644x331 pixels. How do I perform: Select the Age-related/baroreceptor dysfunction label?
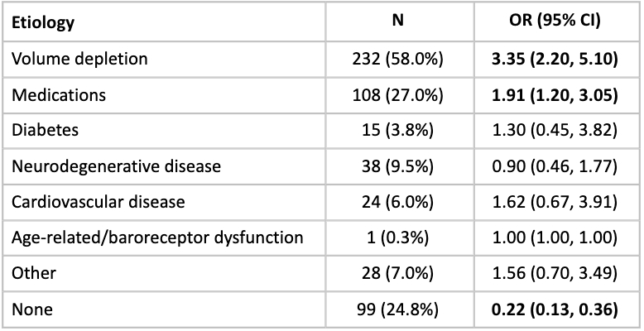(x=157, y=238)
